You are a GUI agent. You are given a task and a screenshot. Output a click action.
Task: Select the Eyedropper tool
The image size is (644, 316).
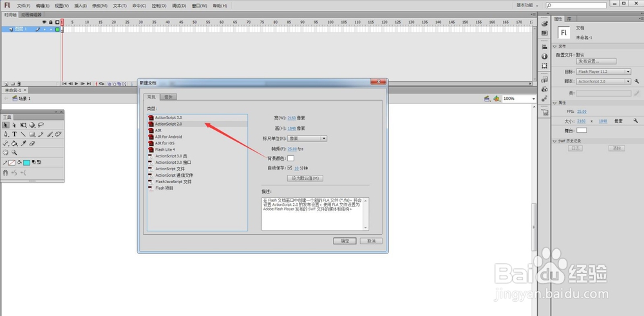tap(23, 144)
